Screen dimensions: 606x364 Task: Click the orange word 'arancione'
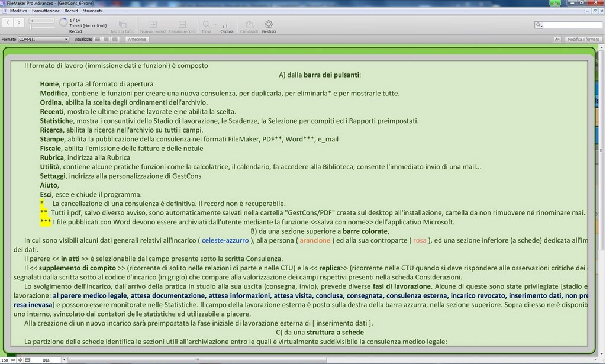(315, 240)
